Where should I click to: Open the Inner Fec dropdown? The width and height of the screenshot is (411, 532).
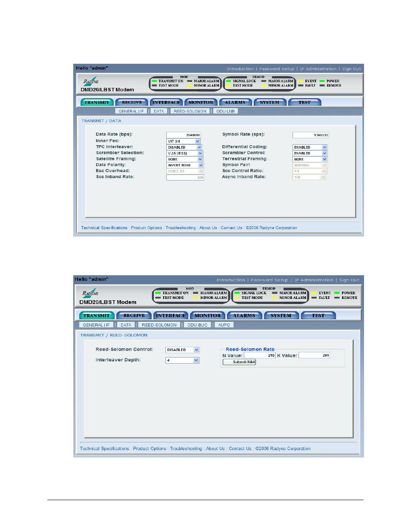click(184, 141)
